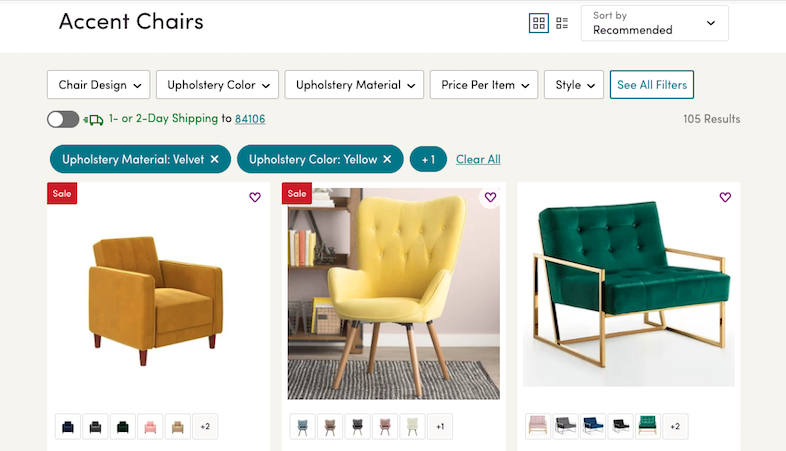Favorite the mustard armchair with heart icon
The height and width of the screenshot is (451, 786).
255,197
